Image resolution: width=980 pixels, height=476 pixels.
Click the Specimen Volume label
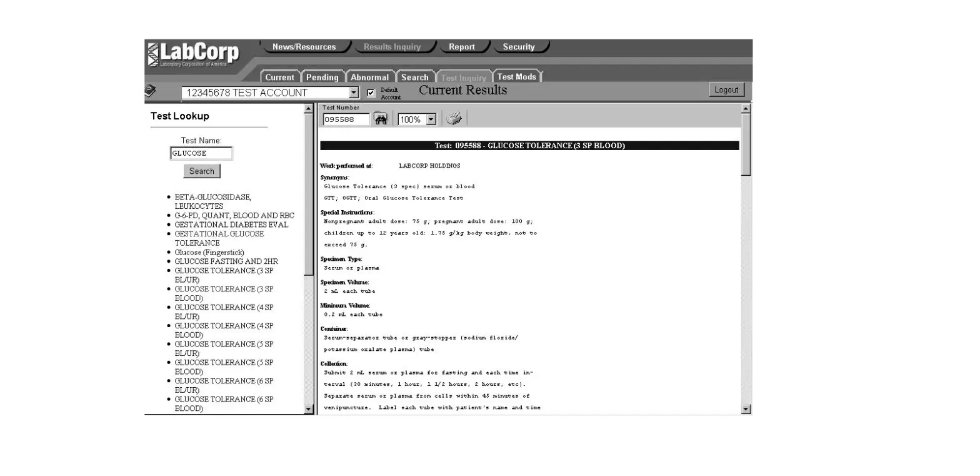click(344, 282)
